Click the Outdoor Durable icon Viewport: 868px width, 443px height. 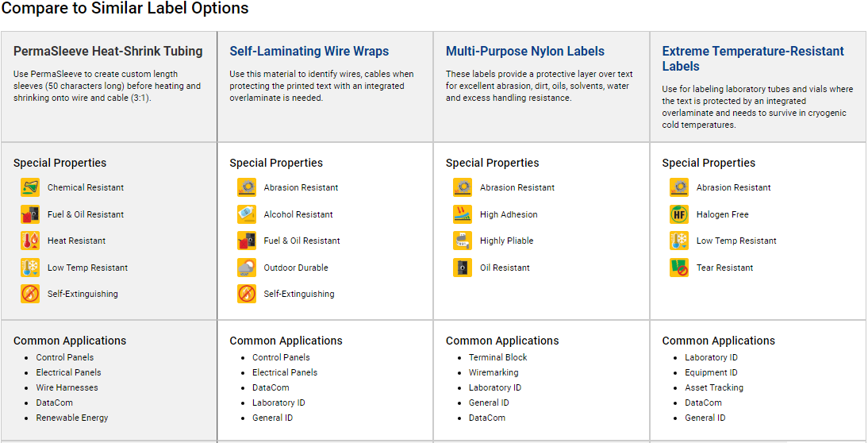[x=247, y=268]
